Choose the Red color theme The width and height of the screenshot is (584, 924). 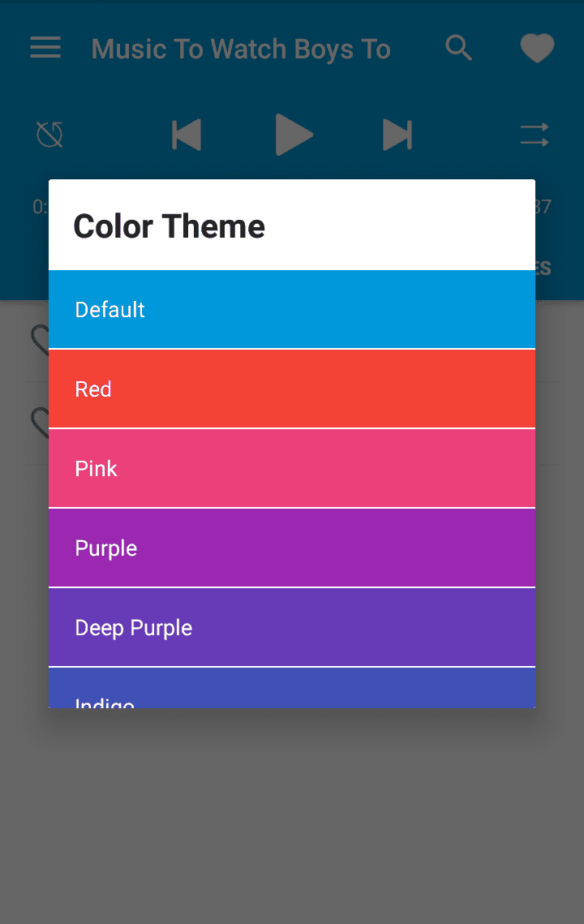tap(292, 389)
